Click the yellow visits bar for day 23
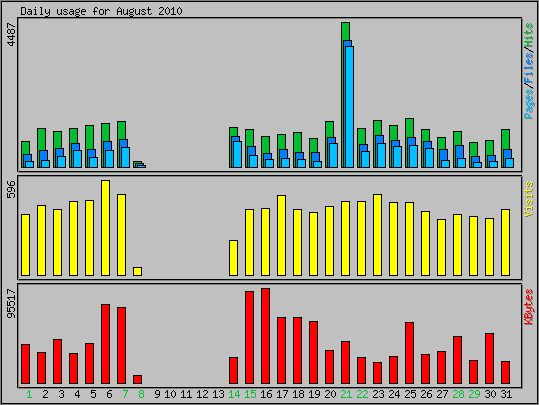This screenshot has width=539, height=405. tap(377, 235)
